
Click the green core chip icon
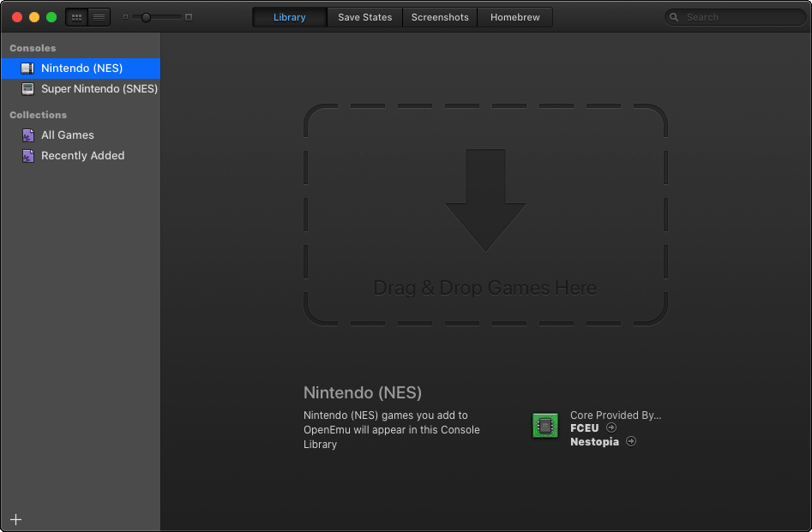545,426
